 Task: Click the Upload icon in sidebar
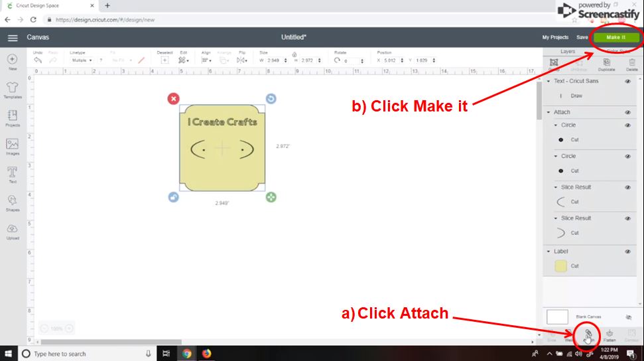13,228
